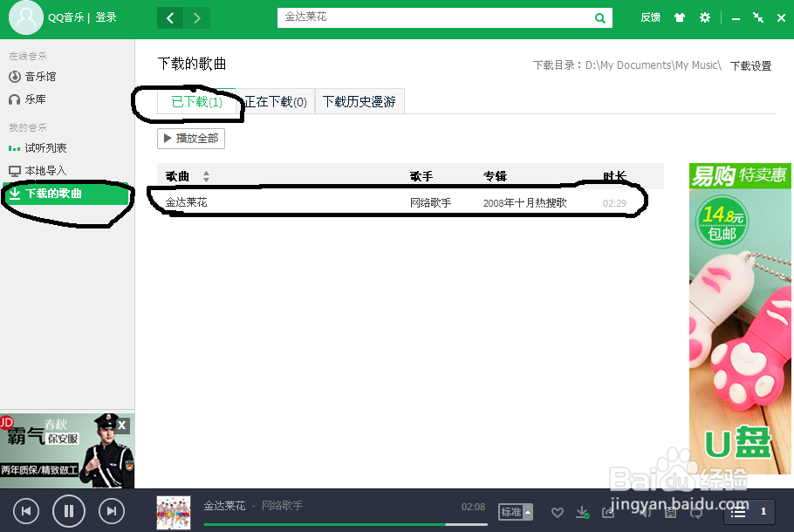Favorite the current song with the heart icon
Screen dimensions: 794x532
(558, 513)
